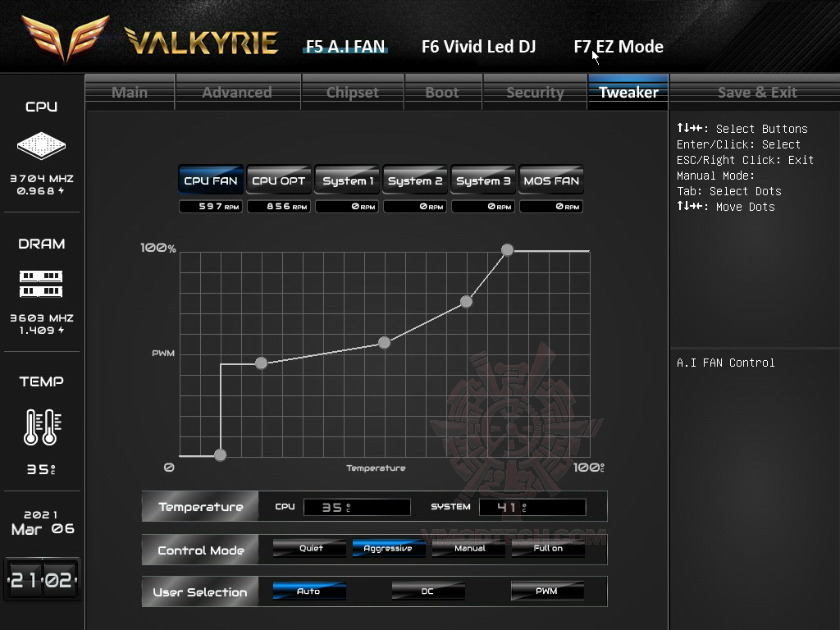Click the thermometer TEMP icon
The width and height of the screenshot is (840, 630).
coord(42,427)
